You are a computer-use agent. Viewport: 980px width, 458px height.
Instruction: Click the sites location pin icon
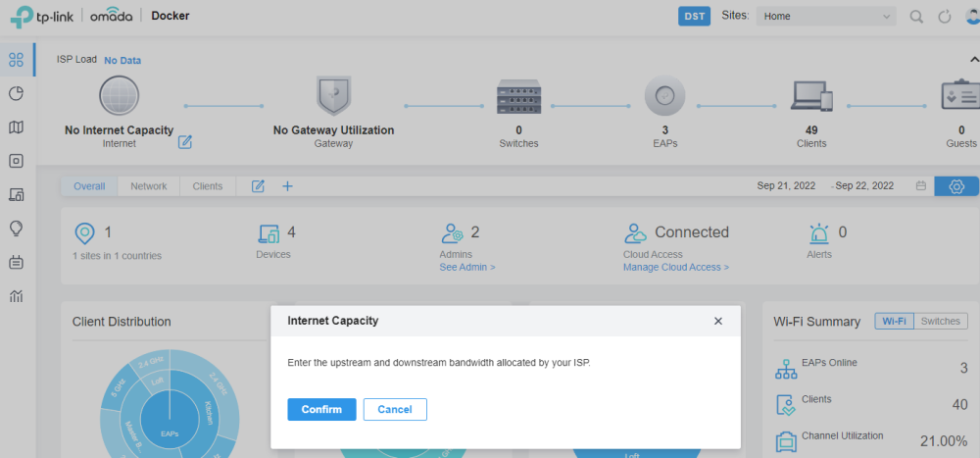pyautogui.click(x=84, y=232)
